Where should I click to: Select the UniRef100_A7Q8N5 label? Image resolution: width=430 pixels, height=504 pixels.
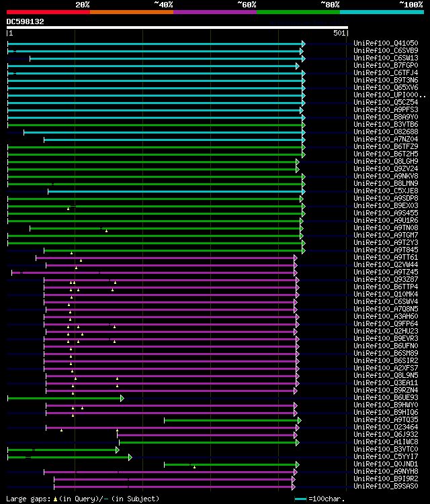(386, 309)
